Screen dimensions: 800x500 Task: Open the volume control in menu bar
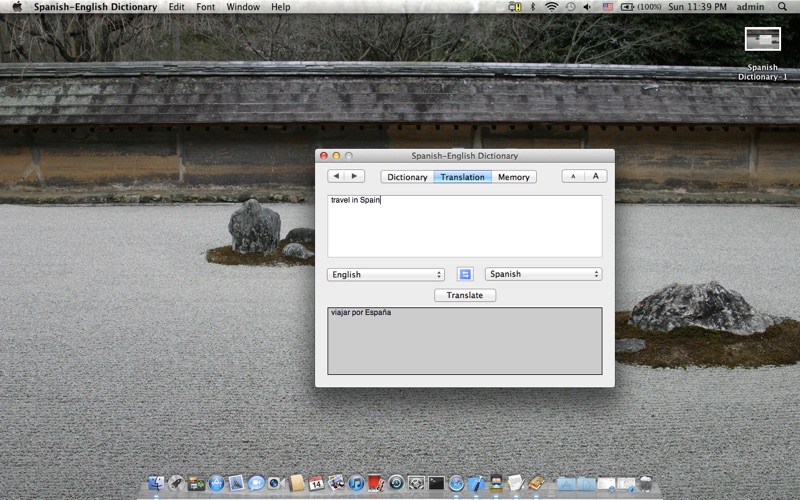pyautogui.click(x=587, y=7)
